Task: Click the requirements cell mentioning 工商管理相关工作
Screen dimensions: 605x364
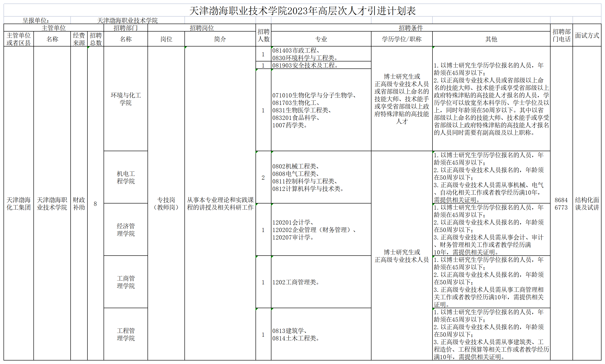Action: (x=491, y=282)
